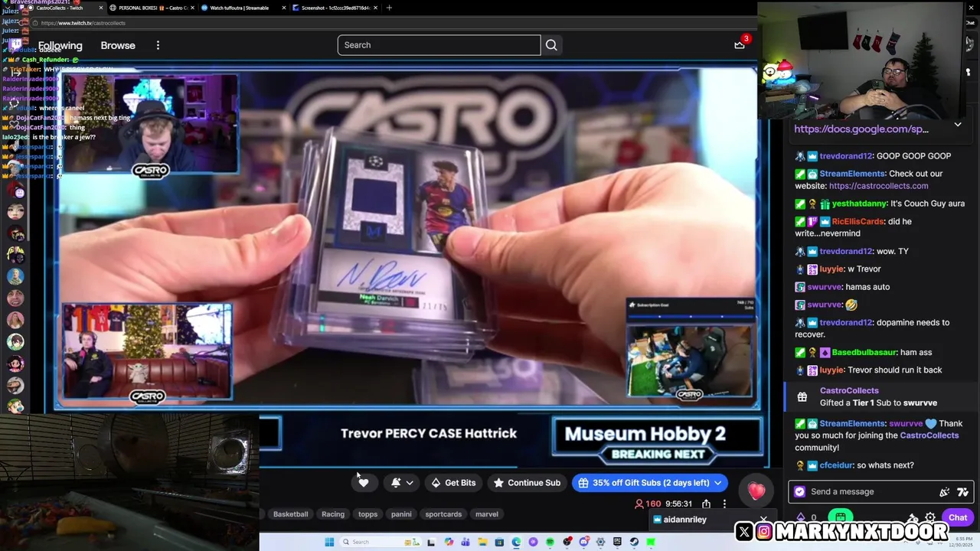Go to the Browse page

coord(118,45)
